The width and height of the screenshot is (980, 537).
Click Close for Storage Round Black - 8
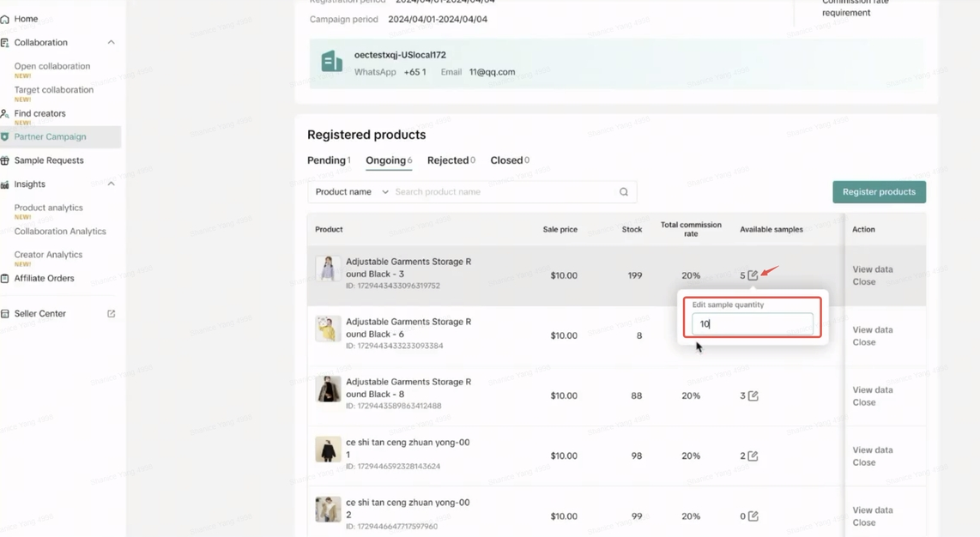click(863, 402)
